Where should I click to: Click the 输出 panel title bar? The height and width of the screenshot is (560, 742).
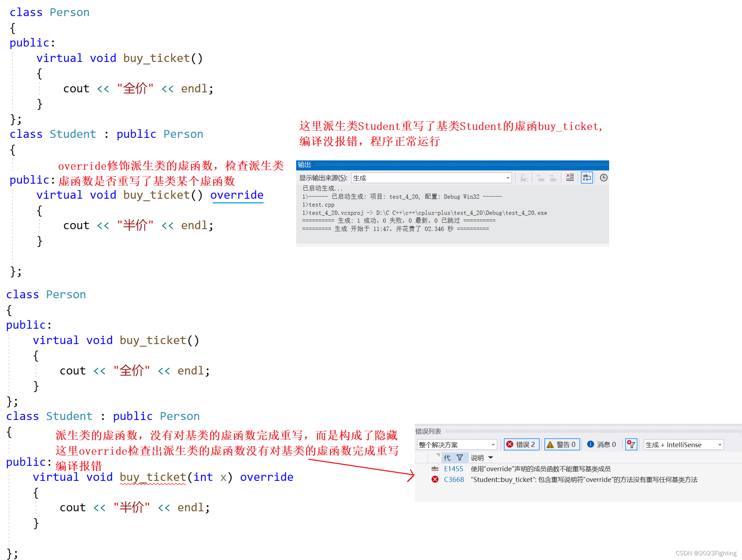[452, 165]
